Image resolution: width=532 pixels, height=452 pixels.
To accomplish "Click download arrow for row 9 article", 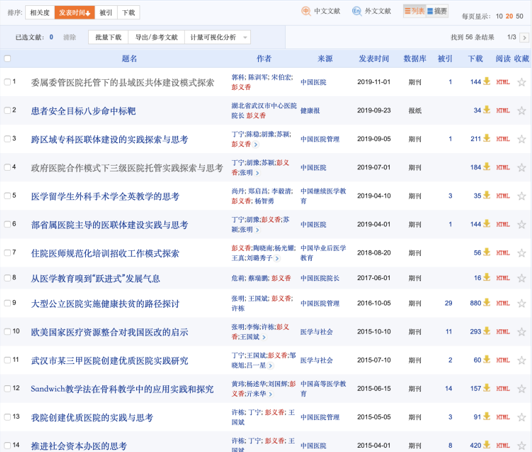I will [x=487, y=302].
